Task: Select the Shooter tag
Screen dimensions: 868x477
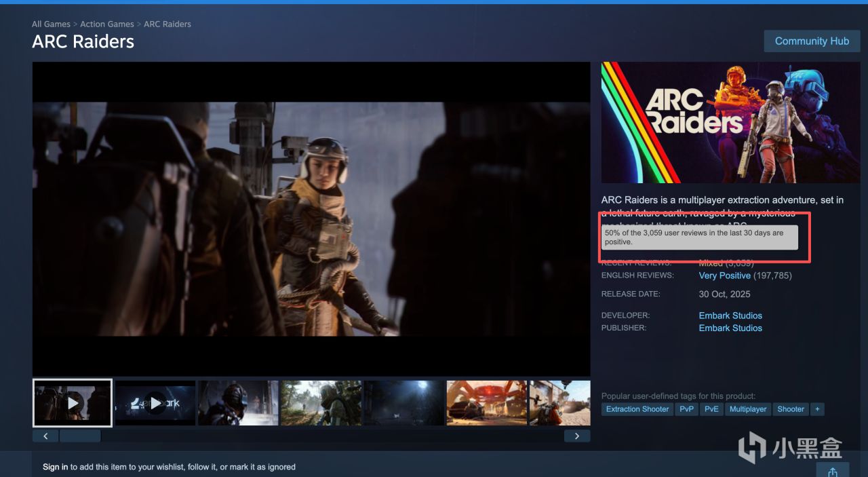Action: [x=791, y=409]
